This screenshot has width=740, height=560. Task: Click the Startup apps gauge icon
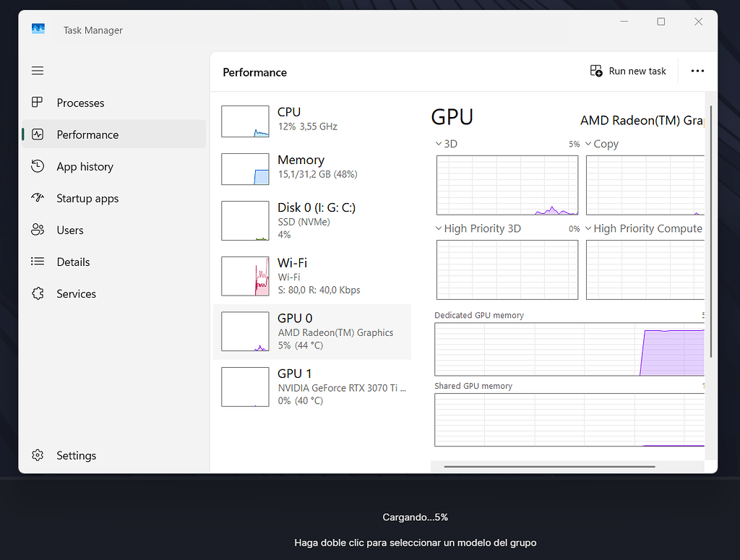click(x=38, y=198)
